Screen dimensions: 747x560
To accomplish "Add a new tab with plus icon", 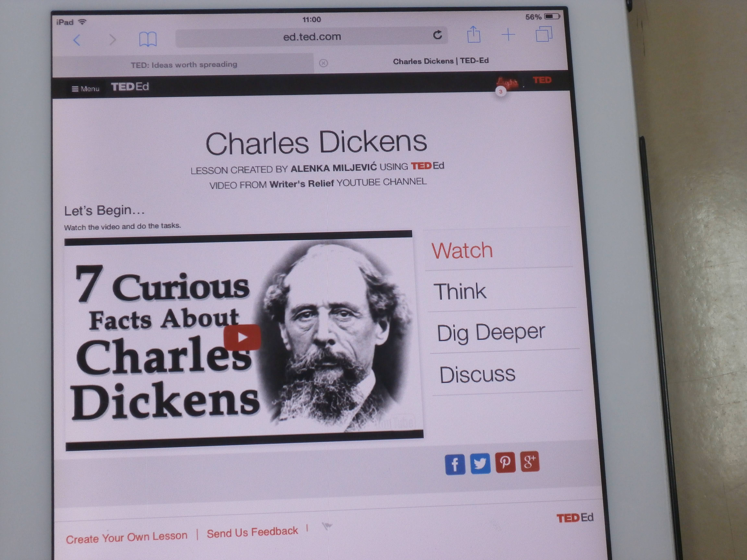I will coord(508,34).
